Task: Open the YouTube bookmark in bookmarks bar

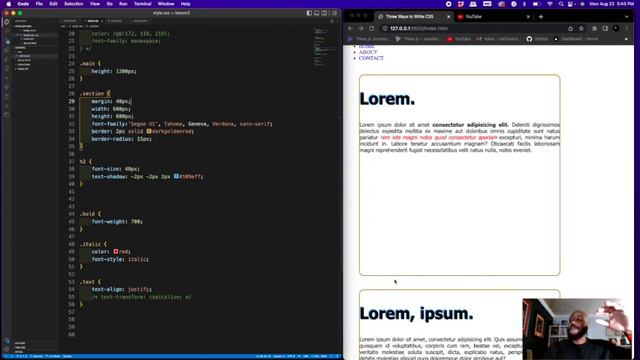Action: (459, 39)
